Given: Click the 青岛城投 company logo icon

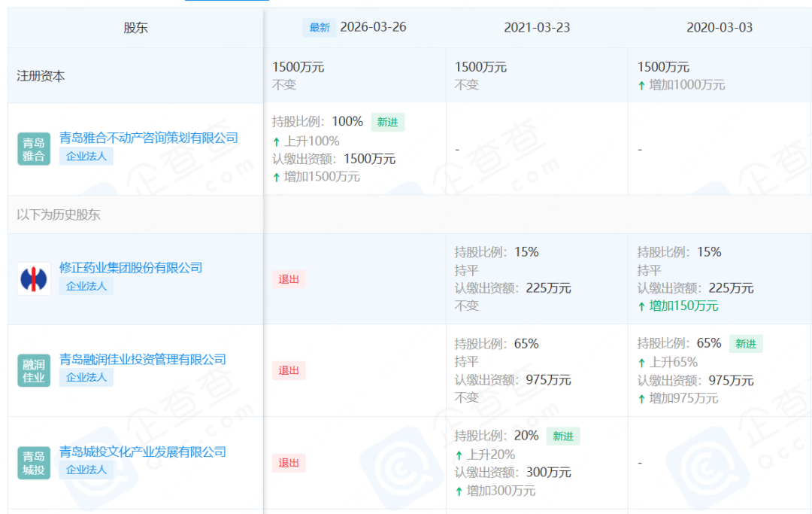Looking at the screenshot, I should (34, 463).
